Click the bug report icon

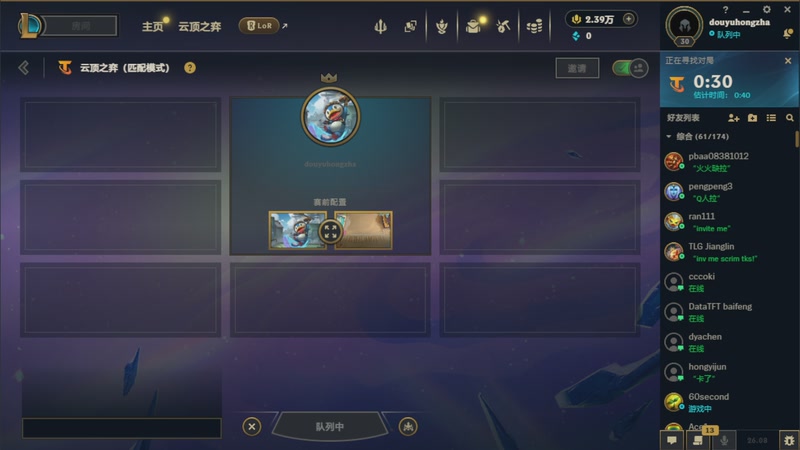click(x=789, y=440)
